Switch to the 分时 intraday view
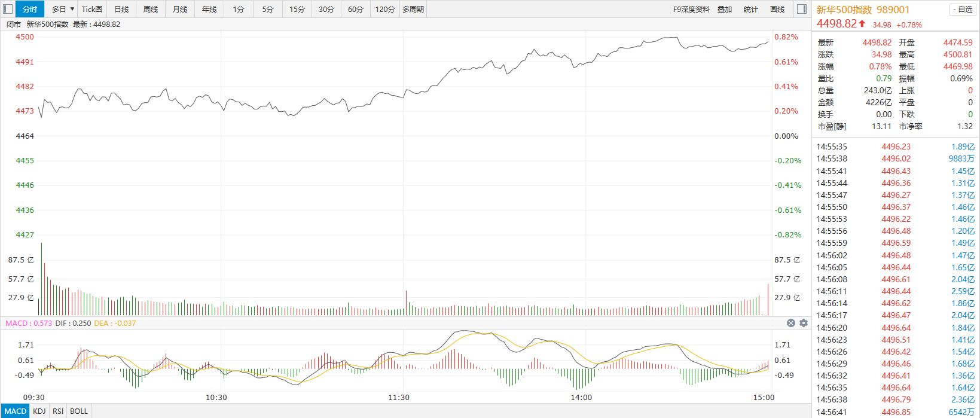This screenshot has height=418, width=980. pyautogui.click(x=30, y=9)
